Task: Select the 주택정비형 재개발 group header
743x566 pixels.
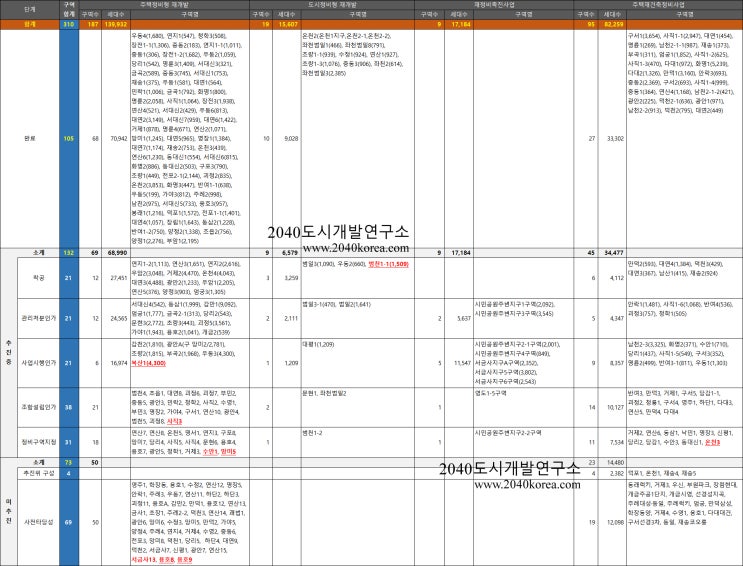Action: pyautogui.click(x=164, y=4)
